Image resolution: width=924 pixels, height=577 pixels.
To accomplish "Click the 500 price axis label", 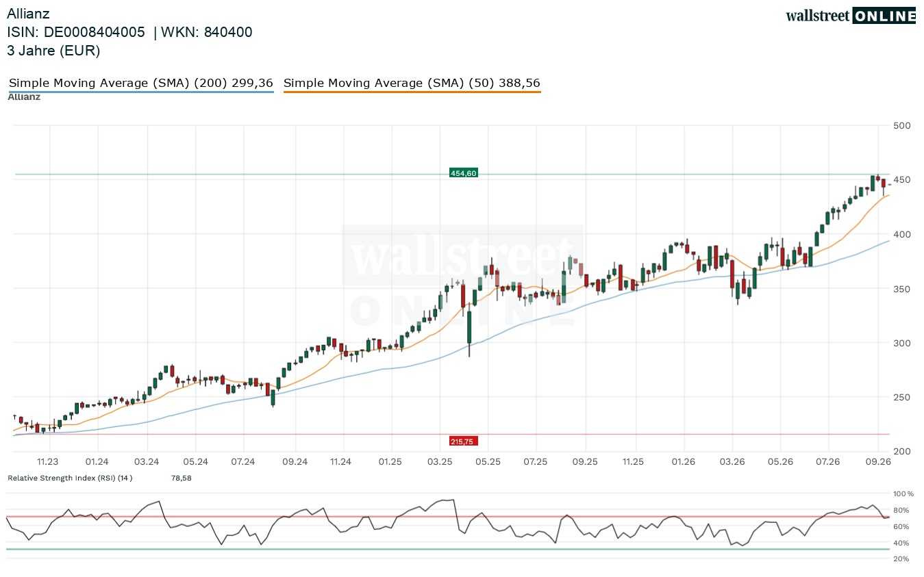I will [x=901, y=125].
